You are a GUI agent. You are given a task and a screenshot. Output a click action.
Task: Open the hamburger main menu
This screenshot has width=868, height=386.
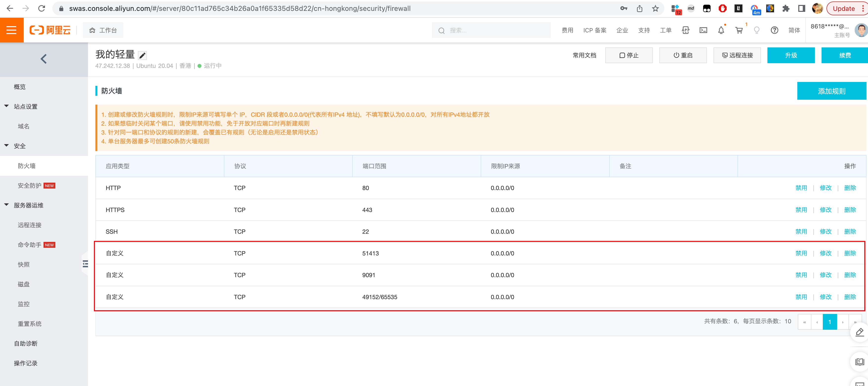point(11,30)
